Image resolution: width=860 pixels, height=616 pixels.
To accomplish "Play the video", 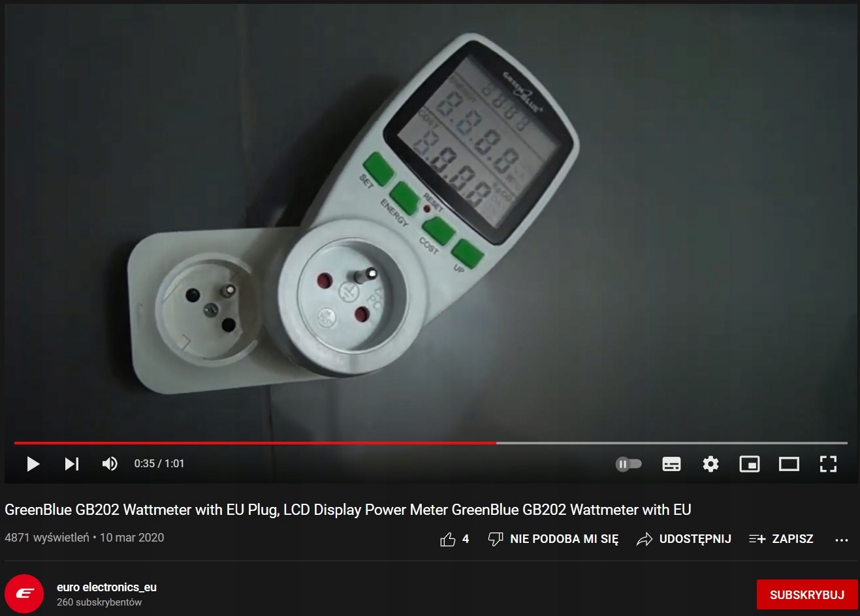I will pyautogui.click(x=33, y=464).
